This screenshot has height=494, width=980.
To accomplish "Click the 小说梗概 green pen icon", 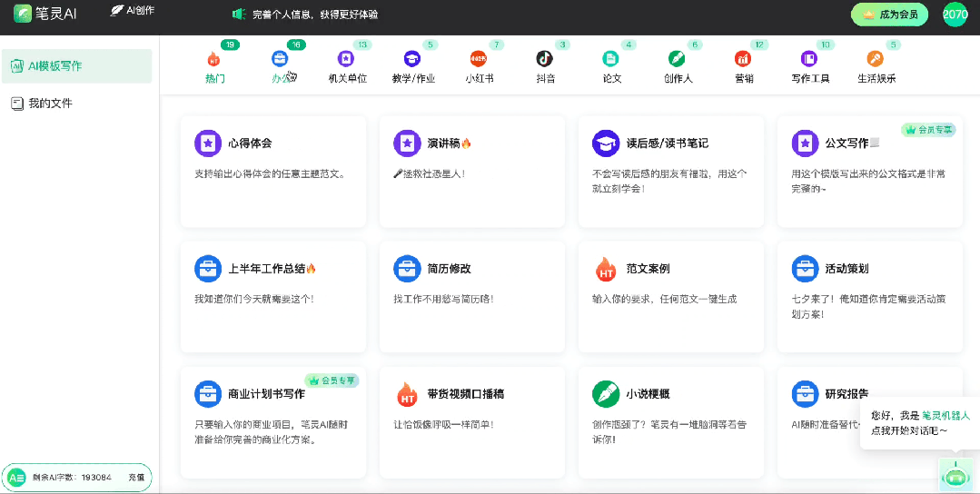I will pos(606,394).
